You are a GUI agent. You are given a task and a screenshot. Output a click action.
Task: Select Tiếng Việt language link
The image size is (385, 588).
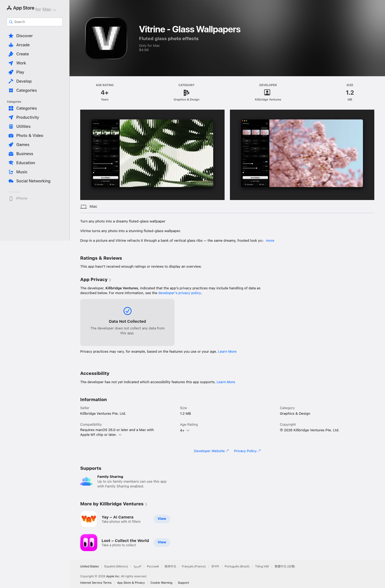(262, 566)
